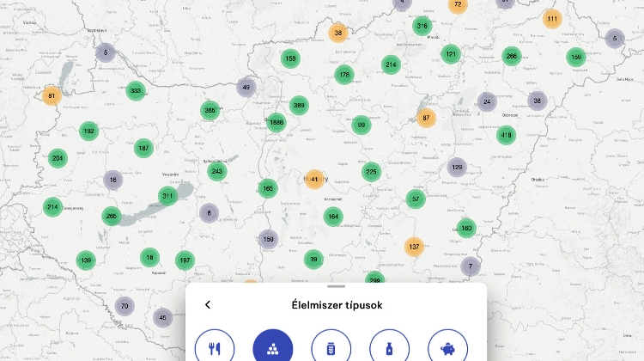The image size is (644, 361).
Task: Select the orange cluster marked 81
Action: (x=52, y=95)
